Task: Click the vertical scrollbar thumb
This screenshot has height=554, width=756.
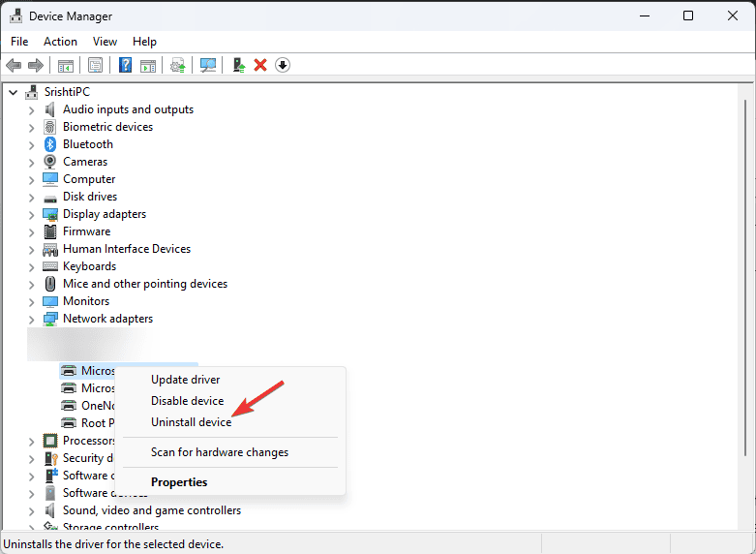Action: (x=746, y=277)
